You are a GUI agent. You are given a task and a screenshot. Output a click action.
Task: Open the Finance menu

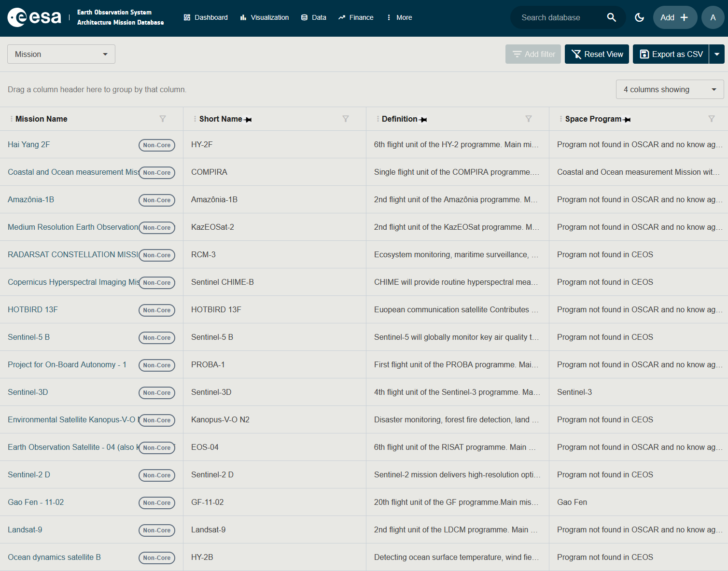click(356, 17)
